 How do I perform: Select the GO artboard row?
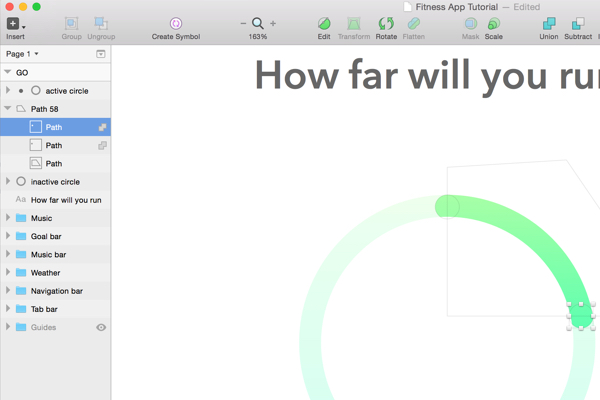tap(55, 72)
